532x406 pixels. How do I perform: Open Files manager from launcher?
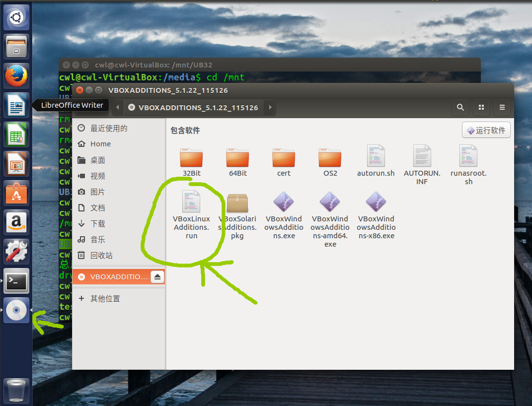pos(16,47)
